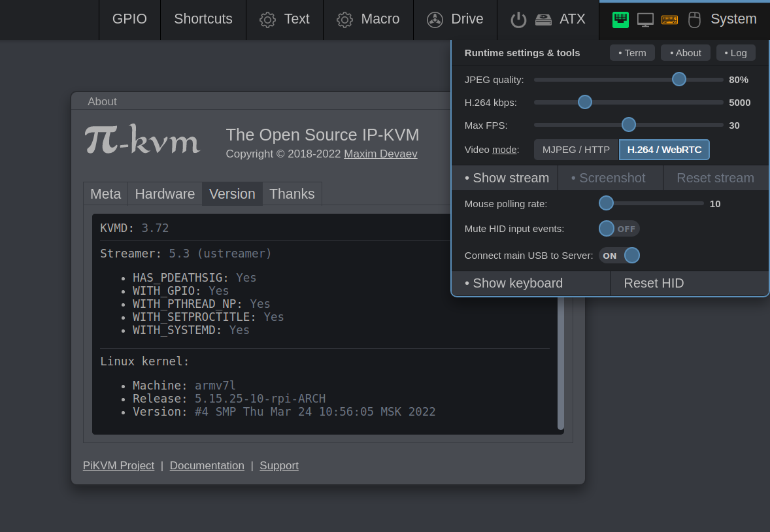Click the Show keyboard button

coord(531,284)
